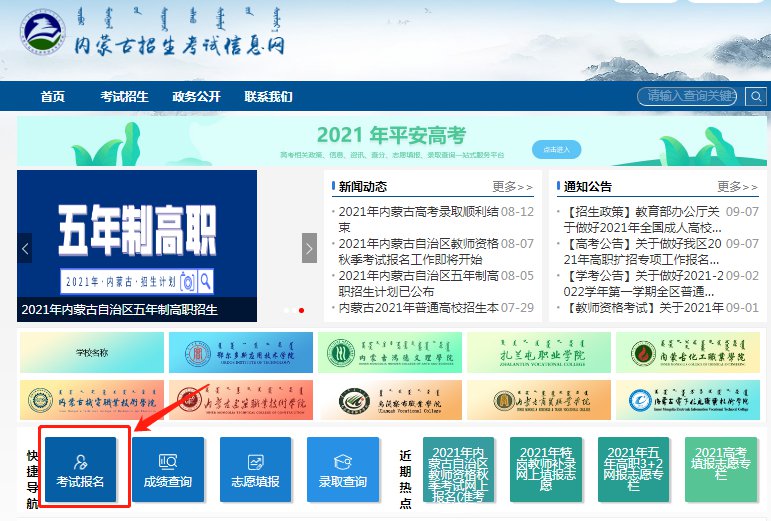The height and width of the screenshot is (521, 771).
Task: Click the 2021年平安高考 banner title
Action: [391, 135]
